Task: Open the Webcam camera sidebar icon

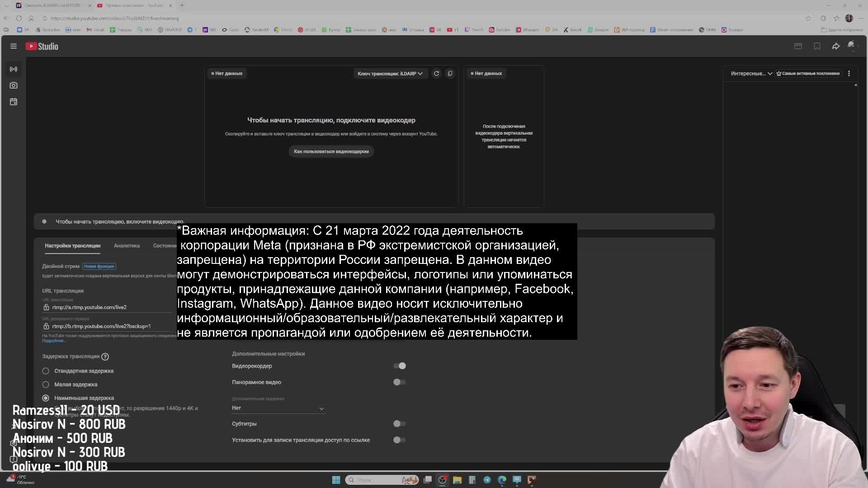Action: (x=14, y=85)
